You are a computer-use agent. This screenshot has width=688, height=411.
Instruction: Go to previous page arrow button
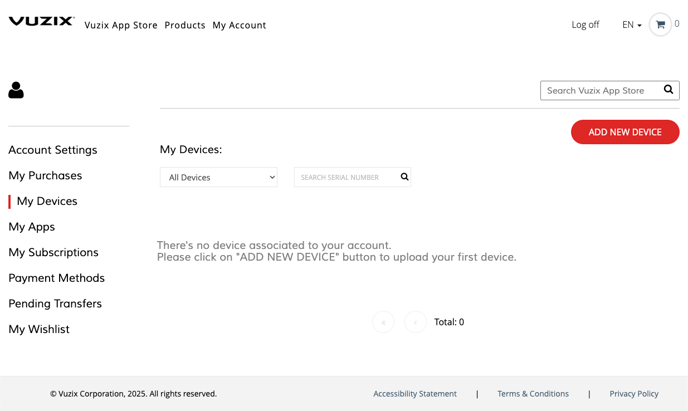tap(415, 322)
